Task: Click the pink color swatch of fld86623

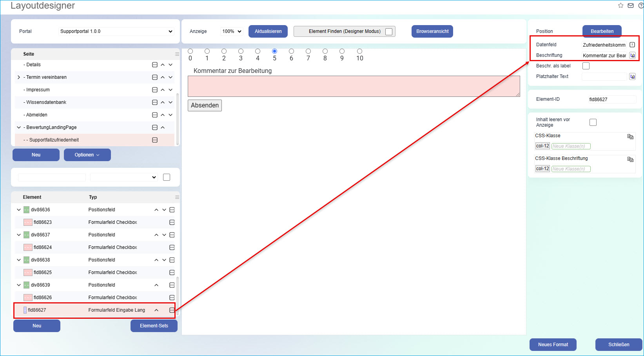Action: (28, 222)
